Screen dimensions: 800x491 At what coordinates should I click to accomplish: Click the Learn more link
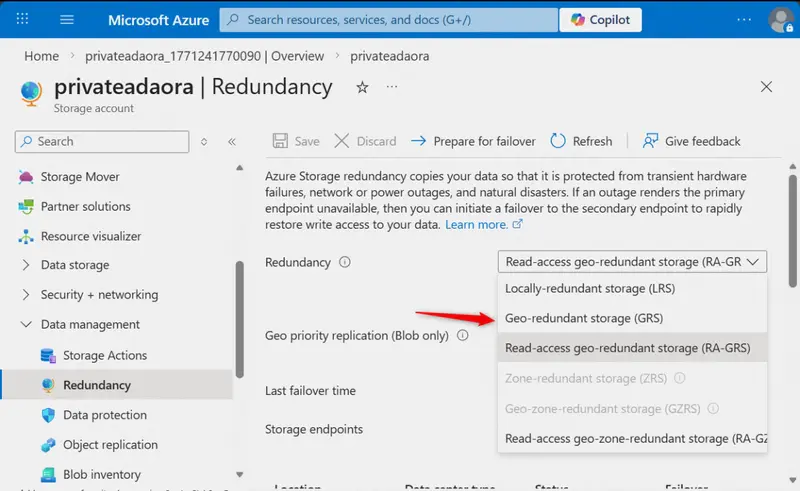483,225
